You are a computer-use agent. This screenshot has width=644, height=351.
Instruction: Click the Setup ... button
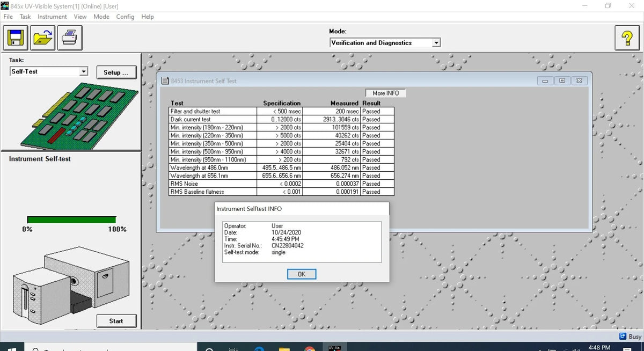tap(116, 72)
